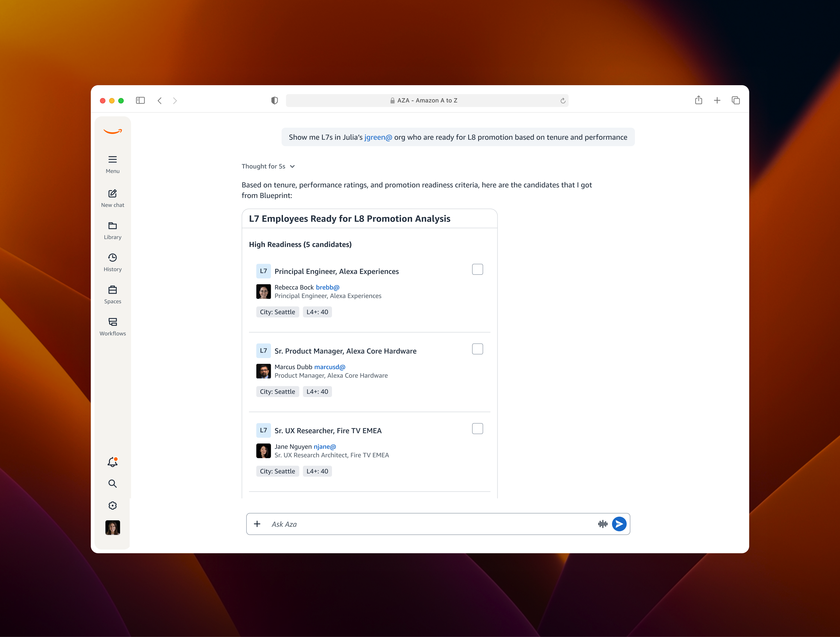Expand the 'Thought for 5s' section
Screen dimensions: 840x637
(x=268, y=166)
